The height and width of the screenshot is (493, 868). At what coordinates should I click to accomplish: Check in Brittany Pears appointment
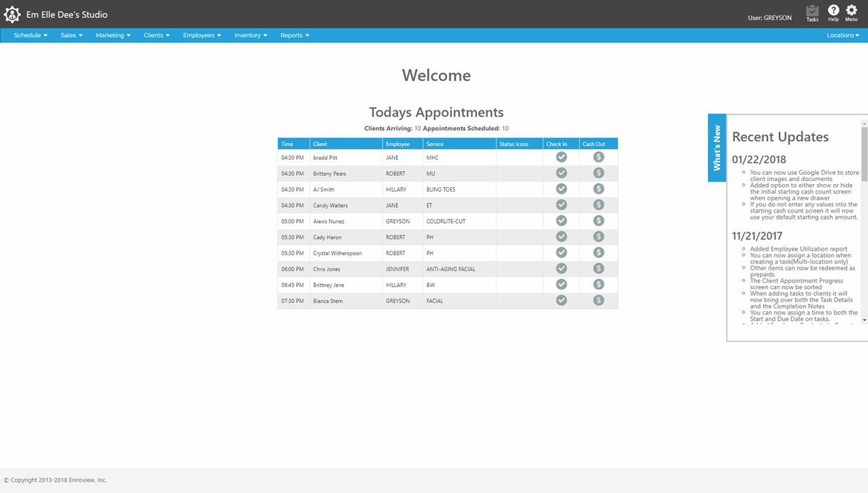(561, 173)
